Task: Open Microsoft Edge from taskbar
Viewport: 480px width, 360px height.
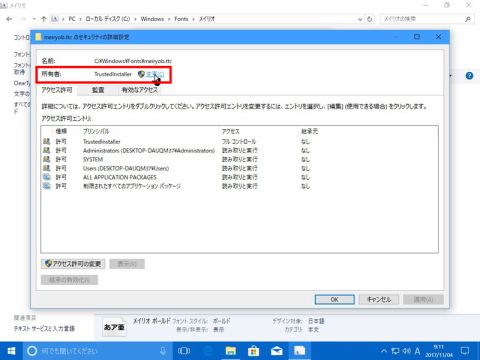Action: [208, 351]
